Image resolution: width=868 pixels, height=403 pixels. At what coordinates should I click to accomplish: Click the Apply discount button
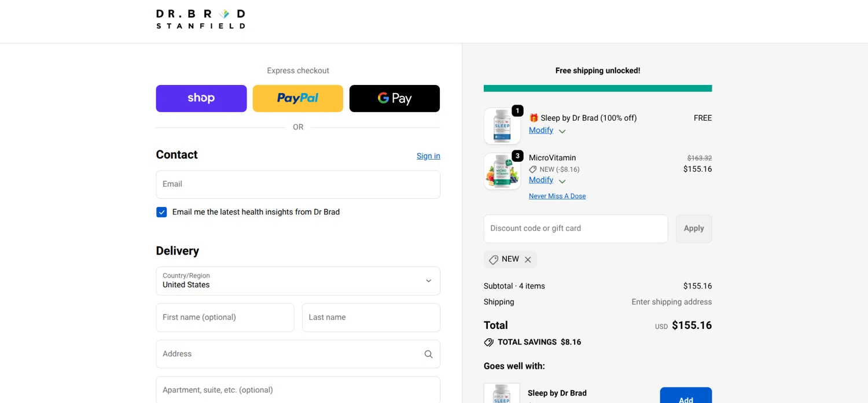pos(694,229)
